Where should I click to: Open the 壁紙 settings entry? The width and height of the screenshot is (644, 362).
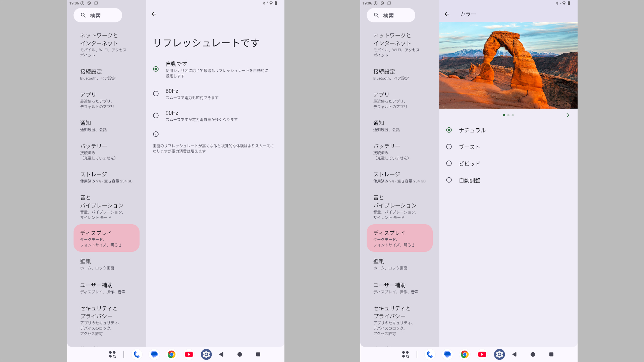[97, 264]
